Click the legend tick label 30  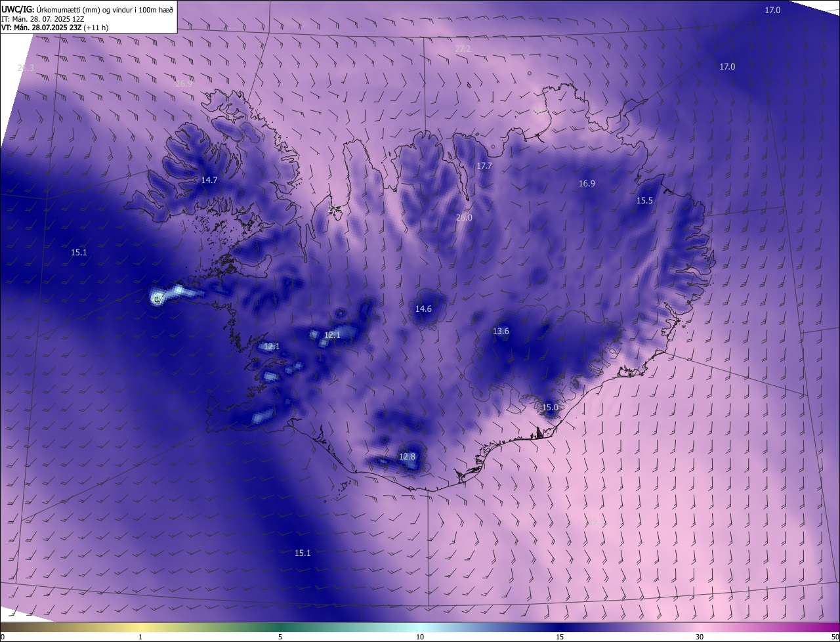700,637
